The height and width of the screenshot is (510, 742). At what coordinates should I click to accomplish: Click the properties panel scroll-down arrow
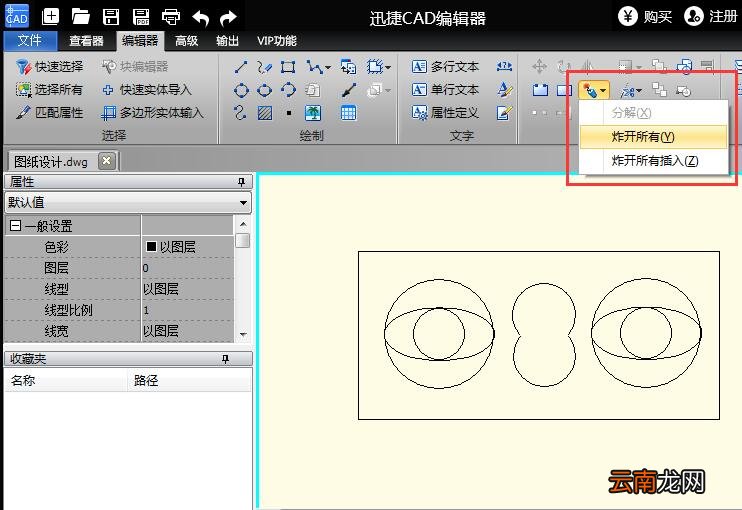(x=243, y=334)
